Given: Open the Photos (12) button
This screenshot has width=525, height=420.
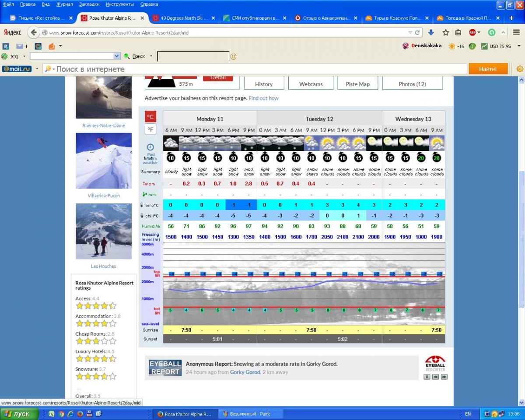Looking at the screenshot, I should [x=412, y=84].
